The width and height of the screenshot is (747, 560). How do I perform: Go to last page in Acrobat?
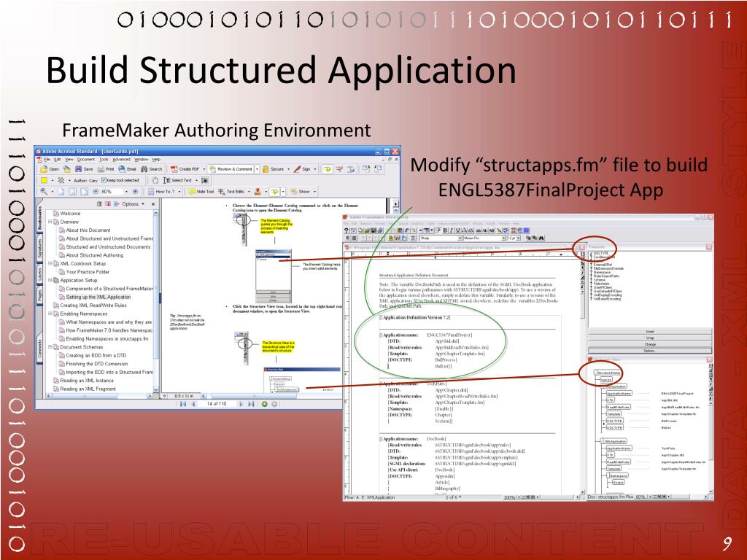coord(251,404)
